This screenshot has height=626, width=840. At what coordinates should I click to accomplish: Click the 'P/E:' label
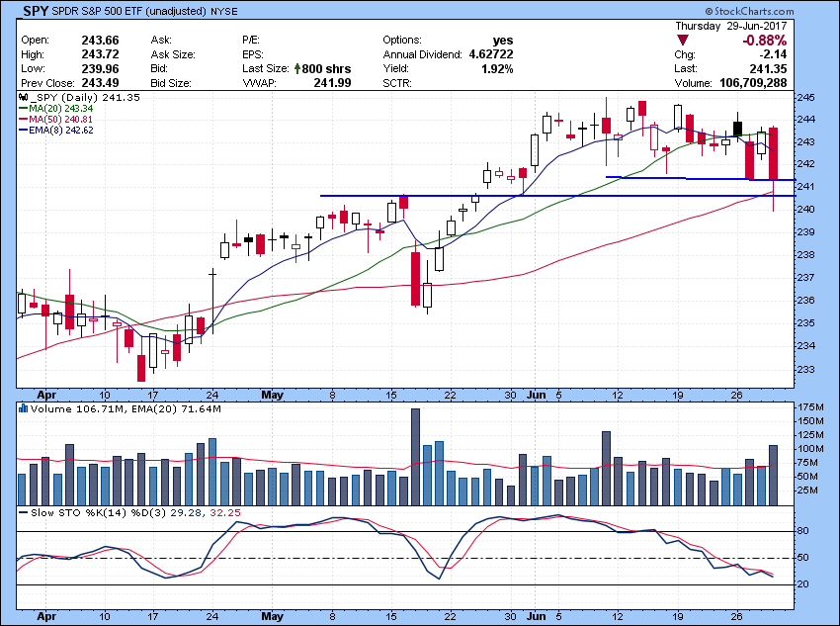pos(251,41)
